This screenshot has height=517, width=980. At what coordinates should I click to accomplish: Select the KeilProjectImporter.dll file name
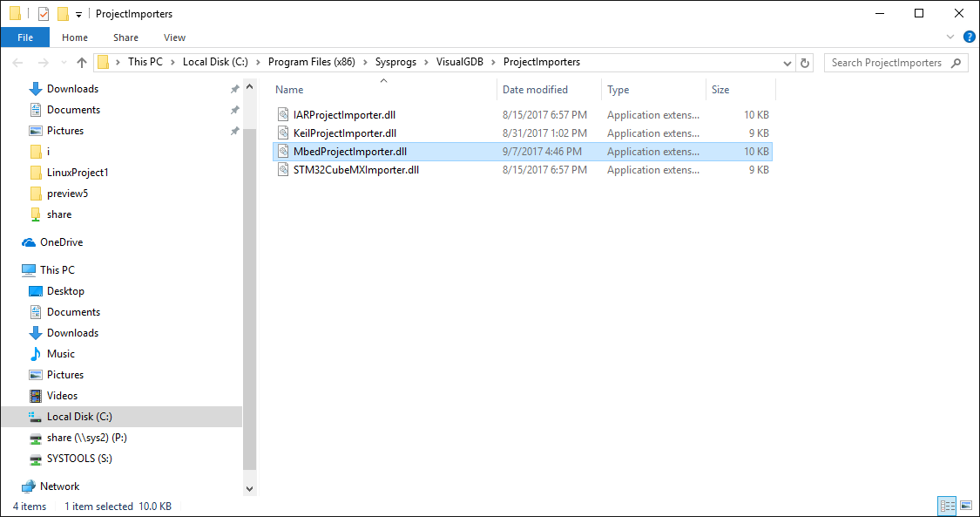[345, 133]
